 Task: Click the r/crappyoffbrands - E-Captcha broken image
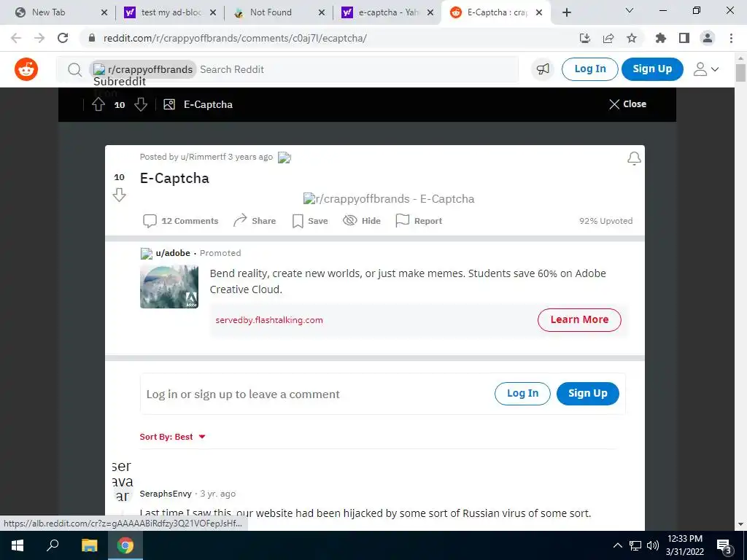[x=389, y=198]
